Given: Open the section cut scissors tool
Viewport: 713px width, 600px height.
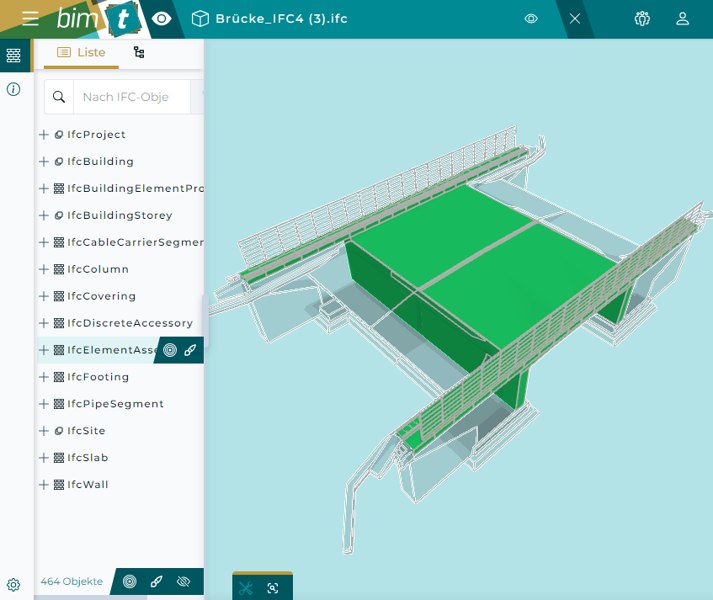Looking at the screenshot, I should pyautogui.click(x=246, y=588).
